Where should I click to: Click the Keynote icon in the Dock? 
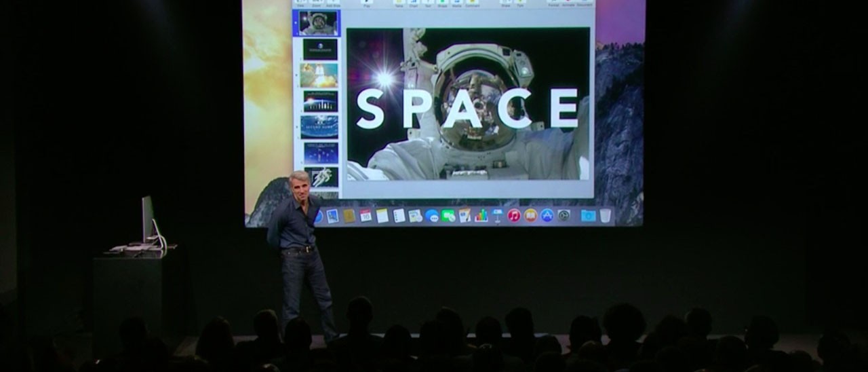pyautogui.click(x=497, y=215)
